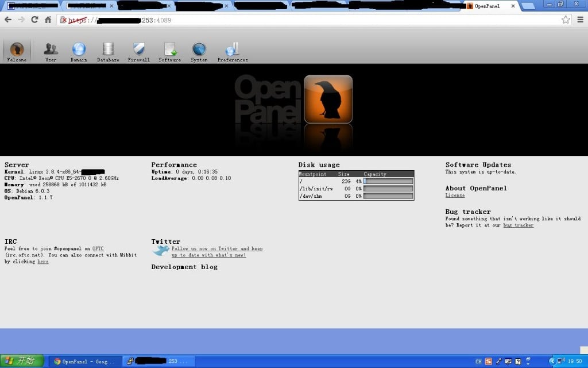
Task: Bookmark this page with star icon
Action: tap(566, 20)
